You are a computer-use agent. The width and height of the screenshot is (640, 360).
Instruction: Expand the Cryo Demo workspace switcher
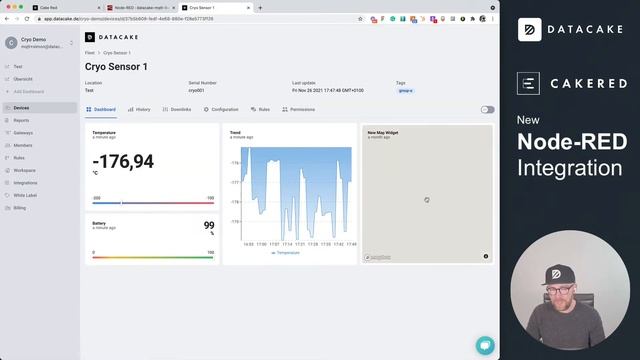click(71, 42)
